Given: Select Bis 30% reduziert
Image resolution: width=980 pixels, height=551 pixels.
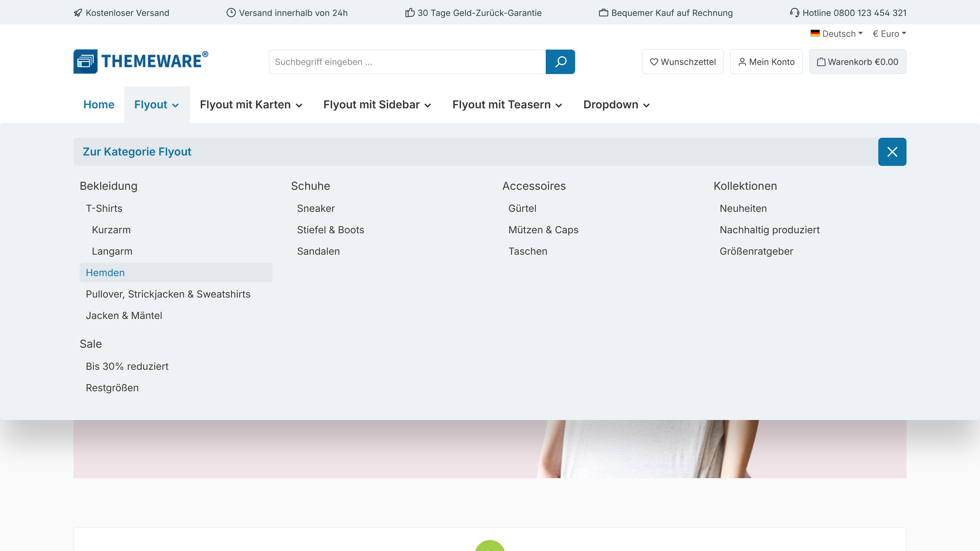Looking at the screenshot, I should point(127,366).
